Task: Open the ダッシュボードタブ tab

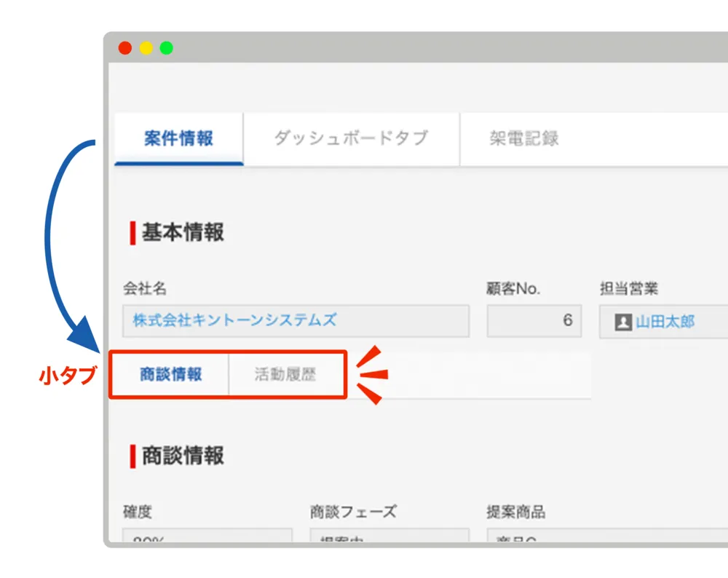Action: [x=352, y=139]
